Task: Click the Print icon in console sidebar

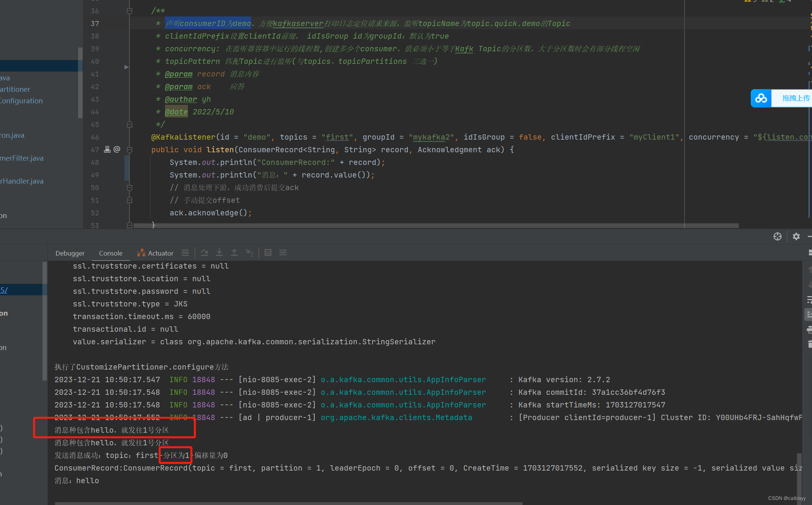Action: tap(809, 329)
